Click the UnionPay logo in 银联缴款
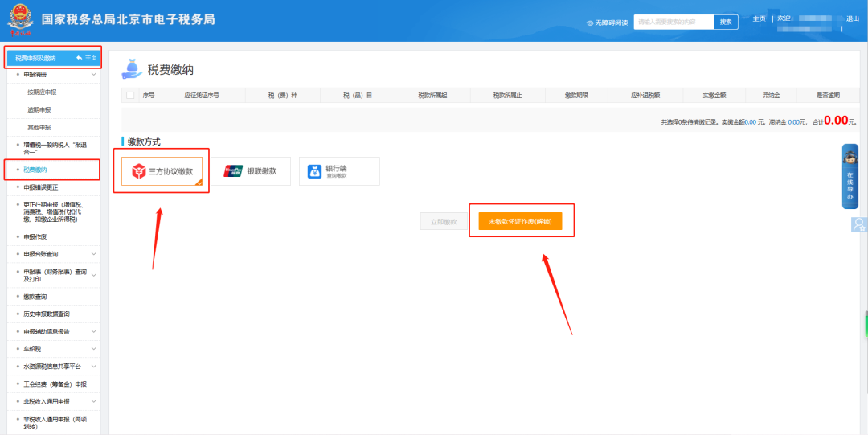 click(233, 171)
